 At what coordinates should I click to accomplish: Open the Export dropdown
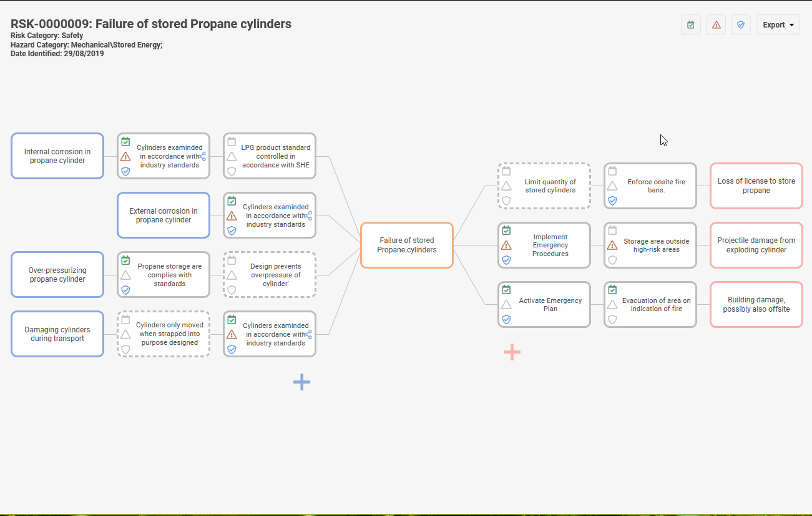pyautogui.click(x=778, y=25)
